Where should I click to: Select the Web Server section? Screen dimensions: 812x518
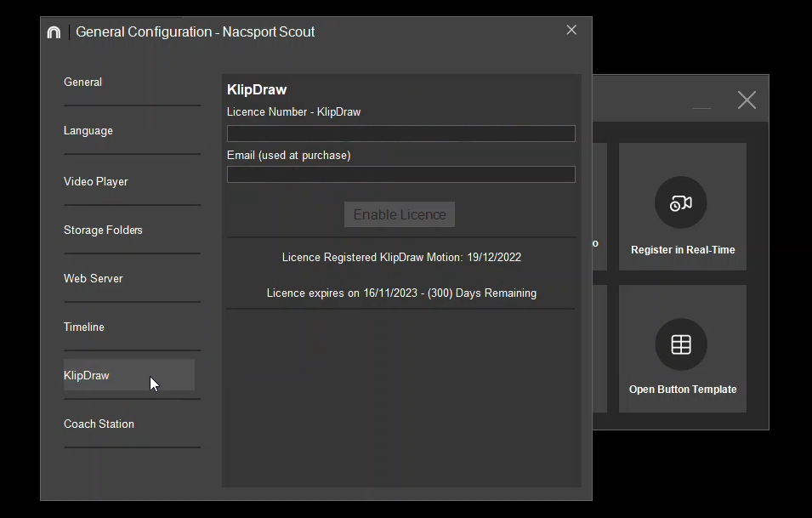[94, 278]
